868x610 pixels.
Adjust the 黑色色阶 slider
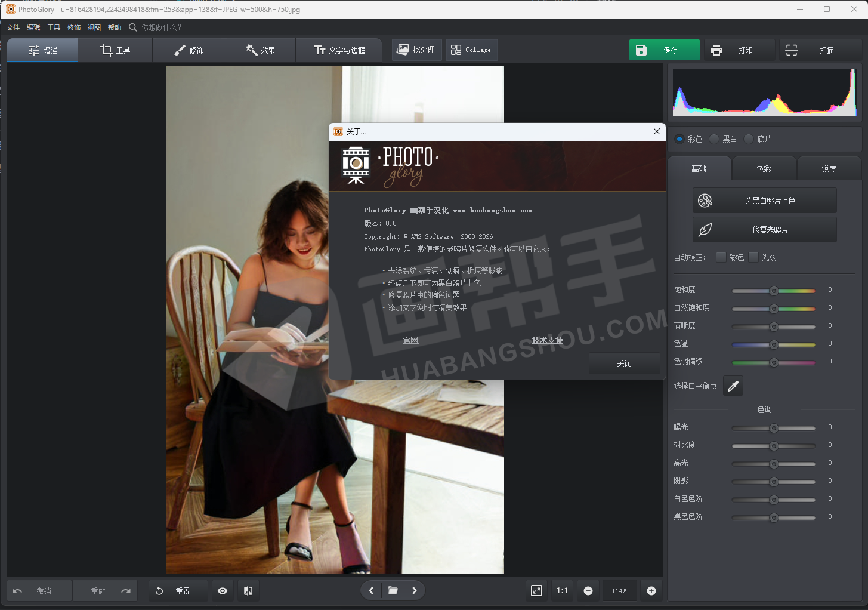pyautogui.click(x=774, y=517)
